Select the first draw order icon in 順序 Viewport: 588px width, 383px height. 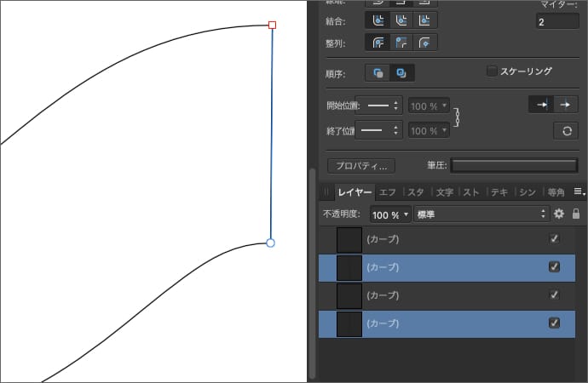378,73
